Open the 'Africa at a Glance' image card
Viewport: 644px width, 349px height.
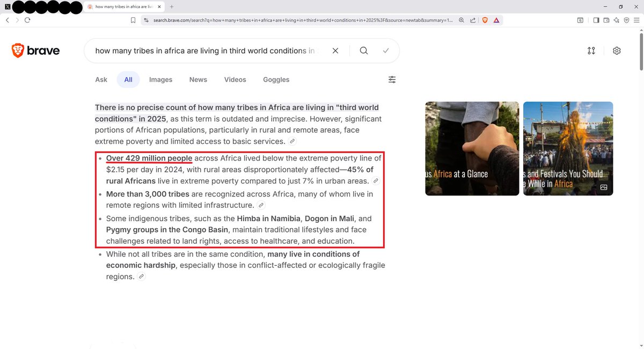(x=472, y=149)
